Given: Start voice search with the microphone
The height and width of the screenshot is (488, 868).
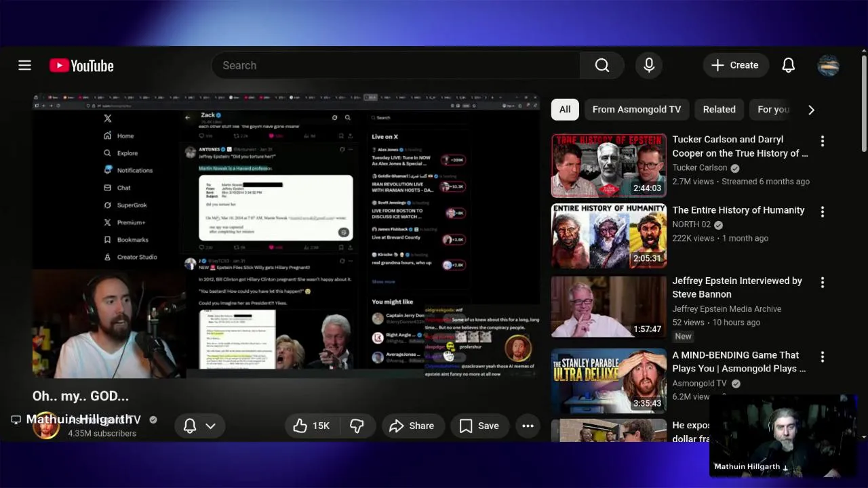Looking at the screenshot, I should pos(649,65).
